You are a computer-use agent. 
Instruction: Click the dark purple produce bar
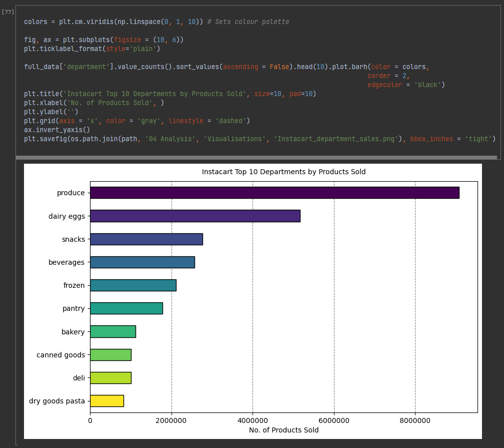275,193
